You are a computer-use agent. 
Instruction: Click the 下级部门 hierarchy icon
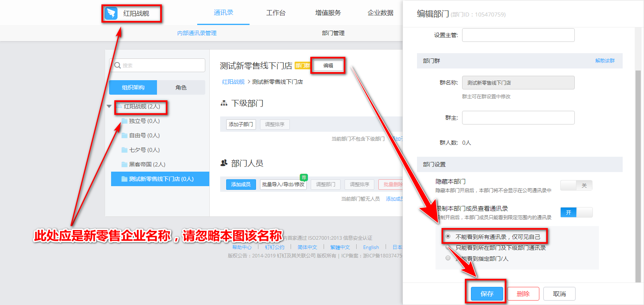(x=224, y=104)
